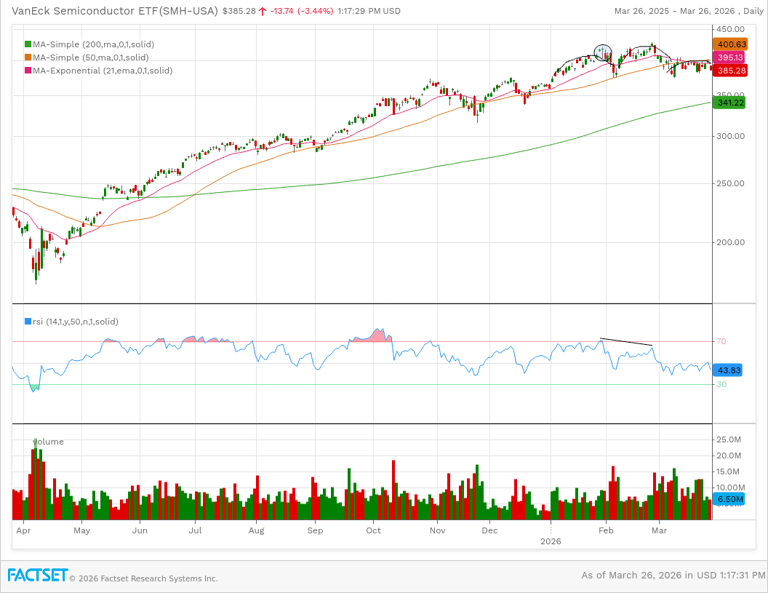Viewport: 768px width, 593px height.
Task: Click the blue rsi legend swatch
Action: point(28,321)
